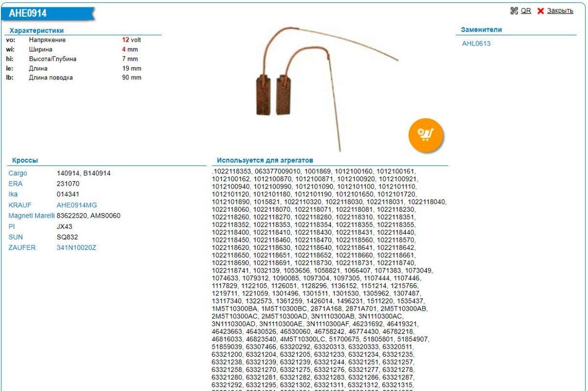Viewport: 588px width, 391px height.
Task: Open the ZAUFER brand link
Action: [x=22, y=248]
